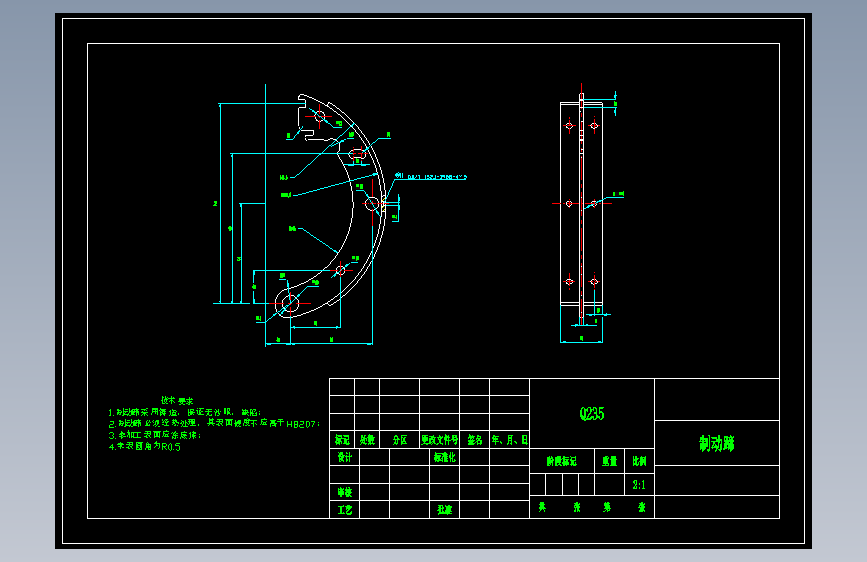867x562 pixels.
Task: Click technical note ending with "HB207"
Action: point(214,423)
